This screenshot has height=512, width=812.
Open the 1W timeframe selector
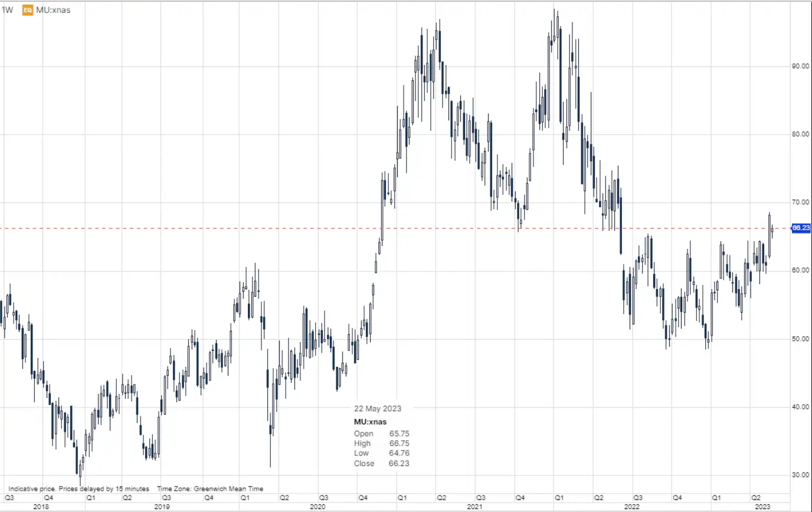click(x=6, y=10)
